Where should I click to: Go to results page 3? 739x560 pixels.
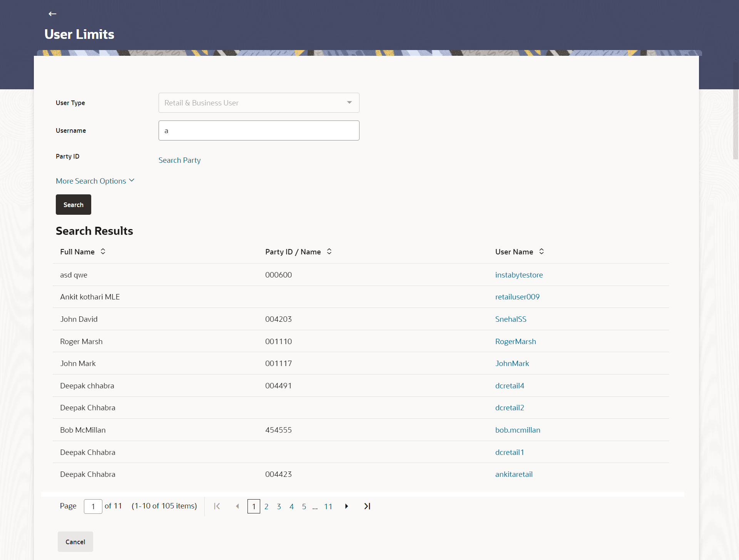pos(279,507)
